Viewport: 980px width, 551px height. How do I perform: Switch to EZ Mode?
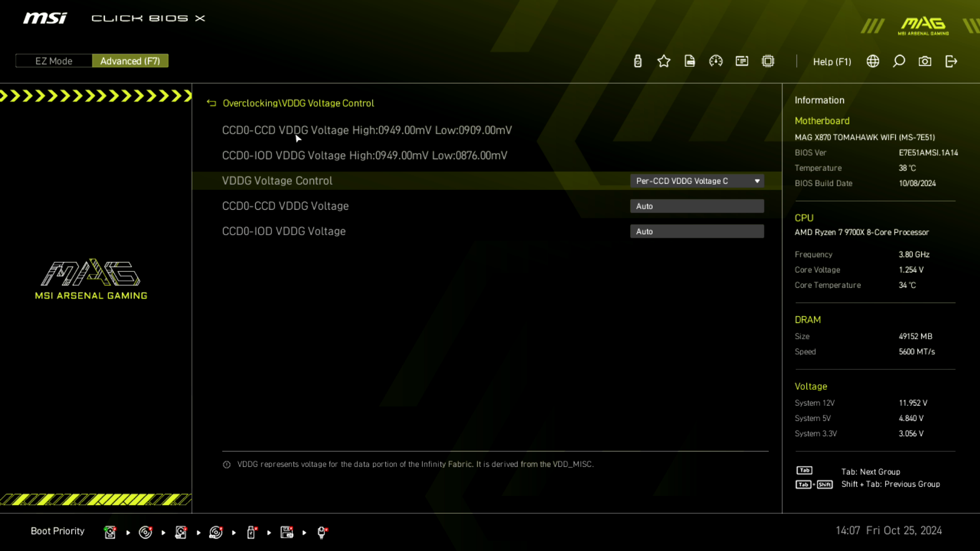pyautogui.click(x=54, y=61)
